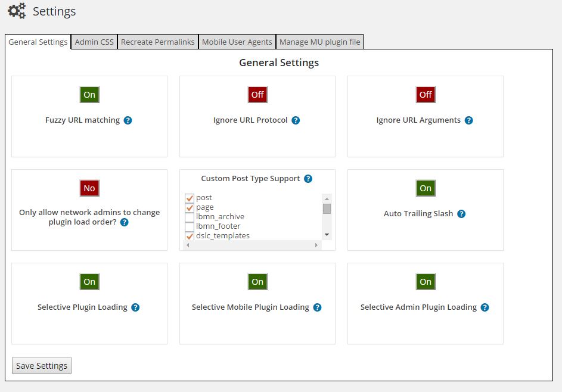Show help for Selective Admin Plugin Loading
Image resolution: width=562 pixels, height=392 pixels.
[485, 307]
